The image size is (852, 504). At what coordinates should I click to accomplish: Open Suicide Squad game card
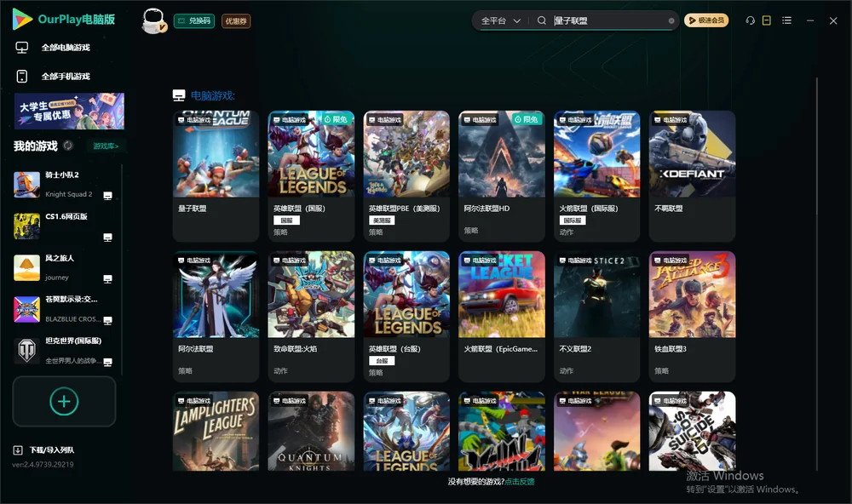[692, 432]
